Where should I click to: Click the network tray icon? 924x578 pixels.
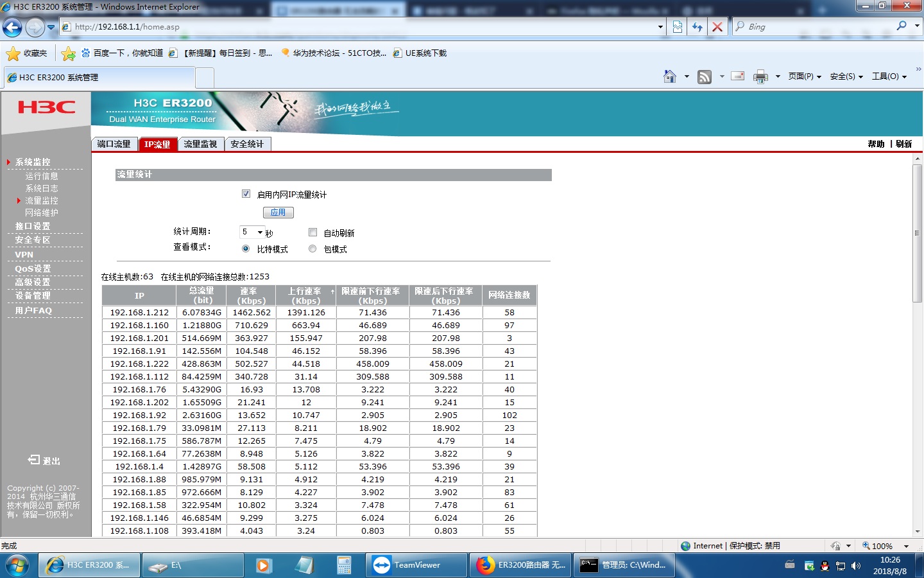(841, 566)
